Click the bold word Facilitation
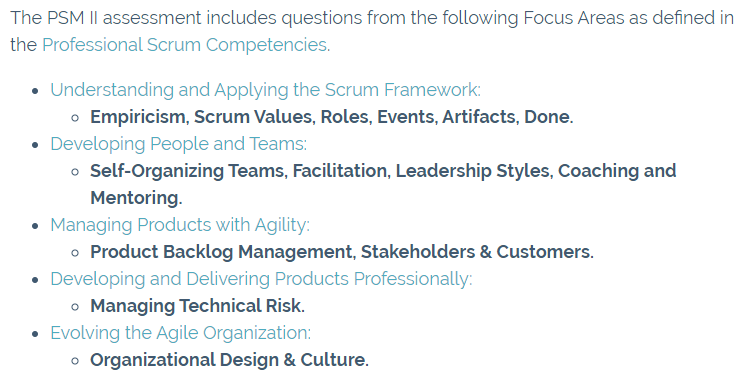Viewport: 743px width, 378px height. [x=341, y=171]
